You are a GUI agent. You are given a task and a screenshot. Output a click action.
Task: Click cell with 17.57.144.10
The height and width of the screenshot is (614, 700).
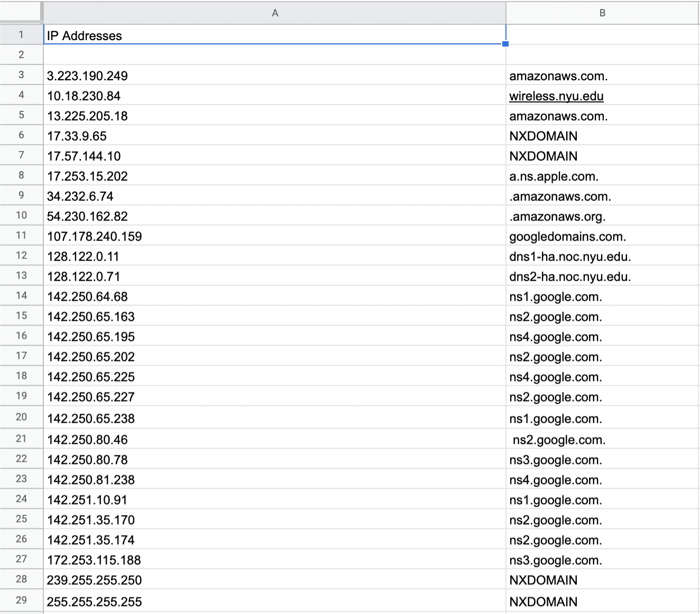tap(274, 156)
